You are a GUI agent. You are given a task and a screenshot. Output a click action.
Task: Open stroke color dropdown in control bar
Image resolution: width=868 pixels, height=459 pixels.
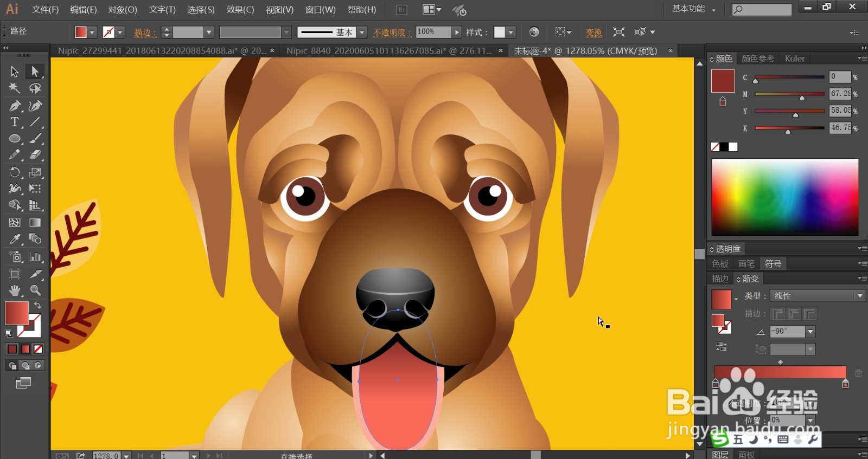(120, 33)
